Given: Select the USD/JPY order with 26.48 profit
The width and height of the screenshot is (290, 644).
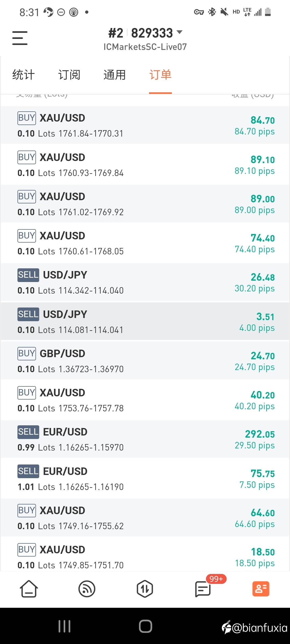Looking at the screenshot, I should pyautogui.click(x=145, y=282).
